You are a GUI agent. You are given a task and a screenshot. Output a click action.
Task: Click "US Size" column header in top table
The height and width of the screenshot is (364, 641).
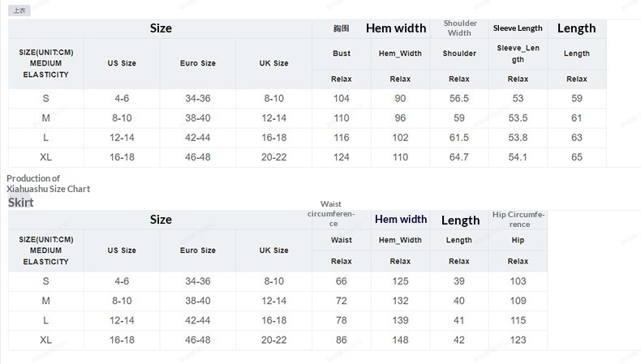tap(122, 63)
